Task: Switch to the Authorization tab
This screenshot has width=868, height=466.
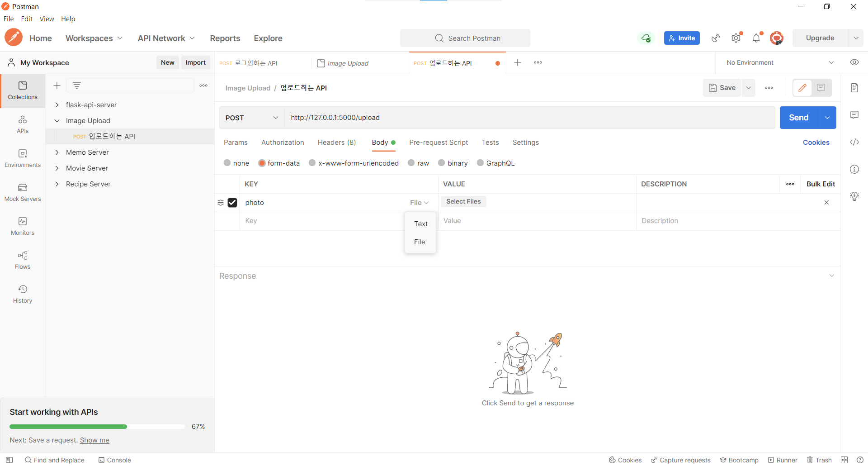Action: (x=283, y=143)
